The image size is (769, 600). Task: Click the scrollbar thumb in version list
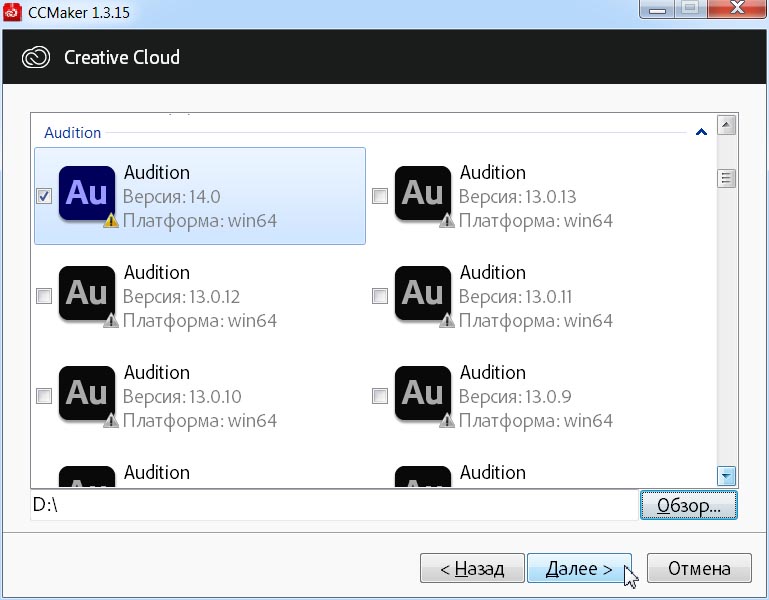pos(726,178)
